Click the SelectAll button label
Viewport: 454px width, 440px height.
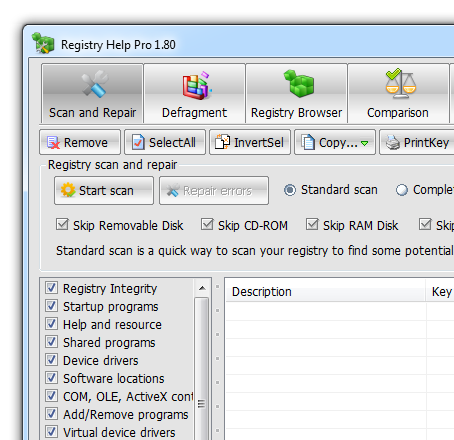click(172, 143)
